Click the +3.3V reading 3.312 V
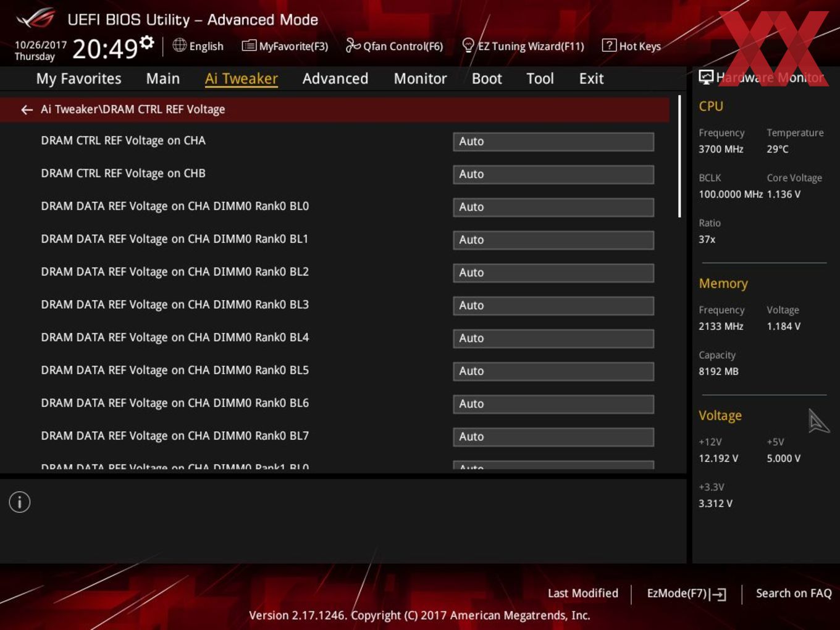This screenshot has width=840, height=630. click(x=715, y=503)
